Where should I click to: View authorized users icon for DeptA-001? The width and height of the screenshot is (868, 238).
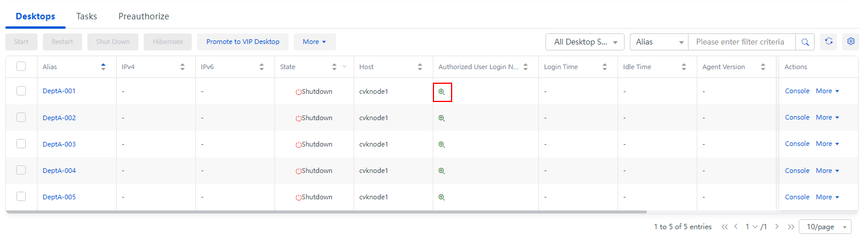(442, 91)
